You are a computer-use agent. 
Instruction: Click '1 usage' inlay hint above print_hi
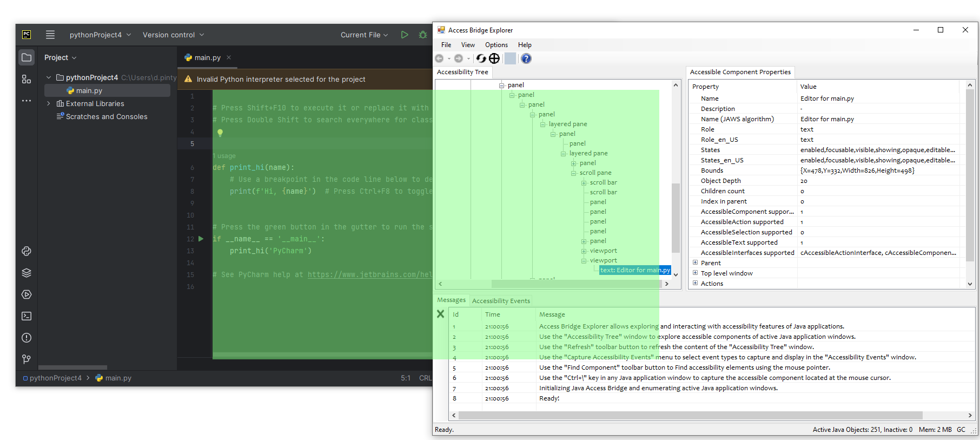pyautogui.click(x=224, y=156)
